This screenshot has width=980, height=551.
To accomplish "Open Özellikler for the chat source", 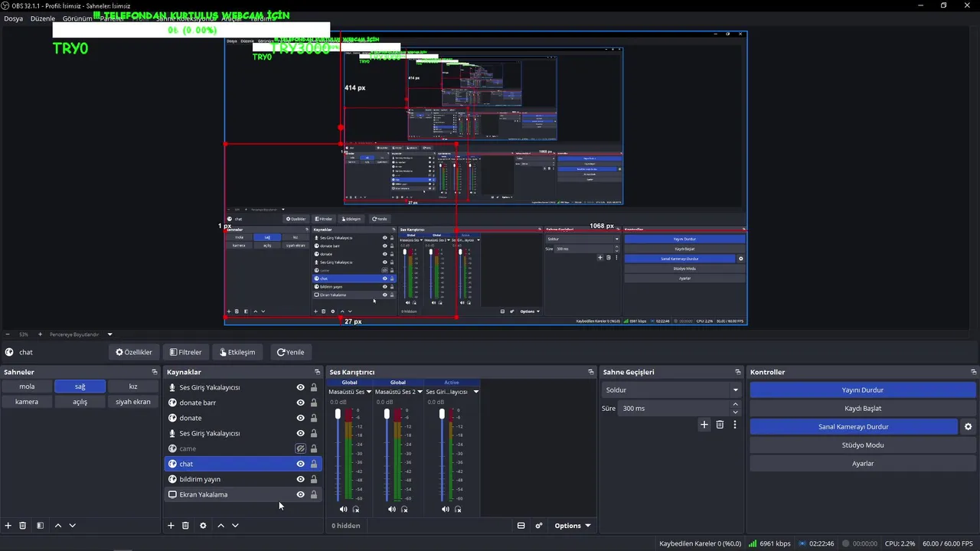I will pos(134,352).
